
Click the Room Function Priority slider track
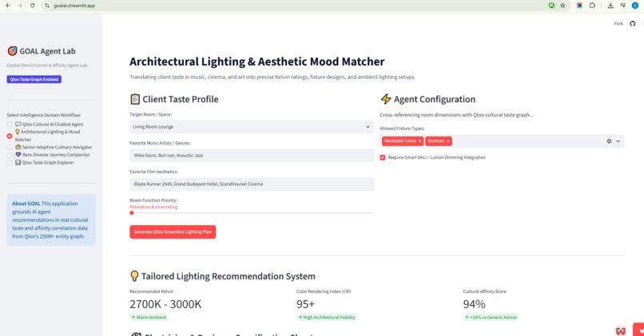pyautogui.click(x=252, y=213)
